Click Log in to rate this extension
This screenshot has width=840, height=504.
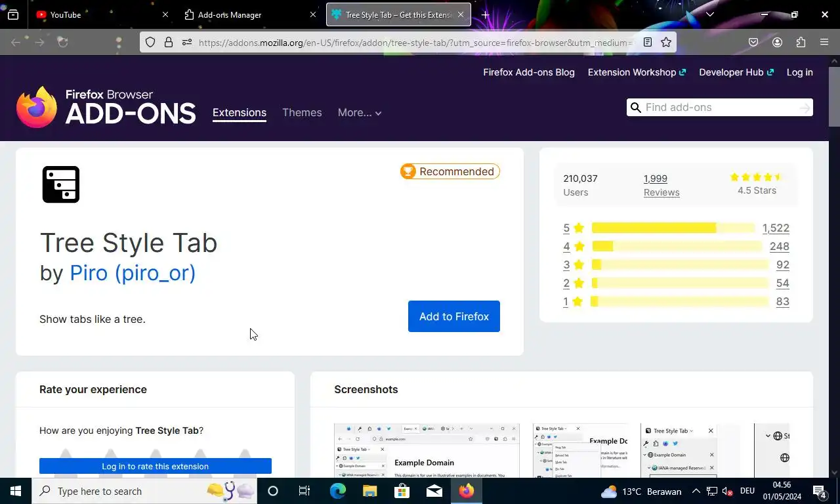click(156, 466)
